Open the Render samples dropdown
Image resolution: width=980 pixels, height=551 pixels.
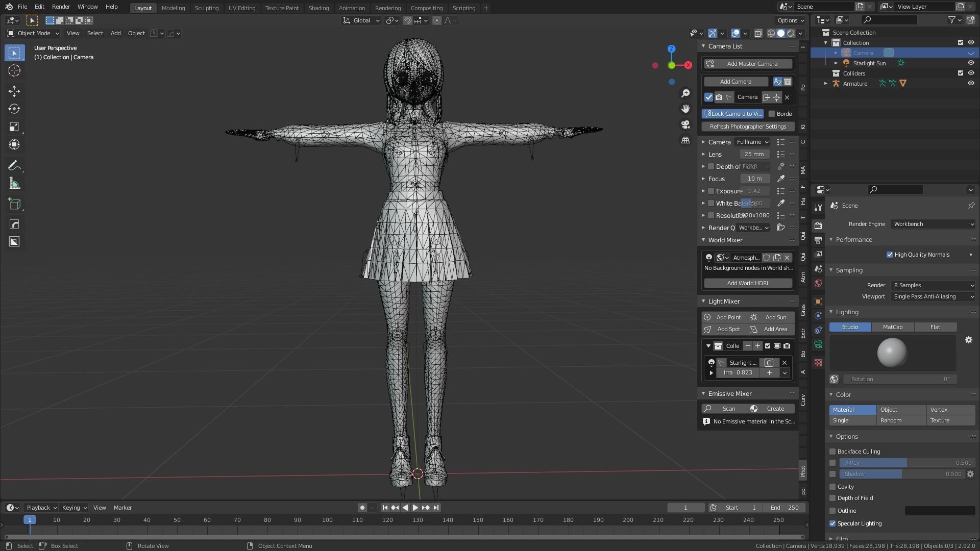[933, 285]
